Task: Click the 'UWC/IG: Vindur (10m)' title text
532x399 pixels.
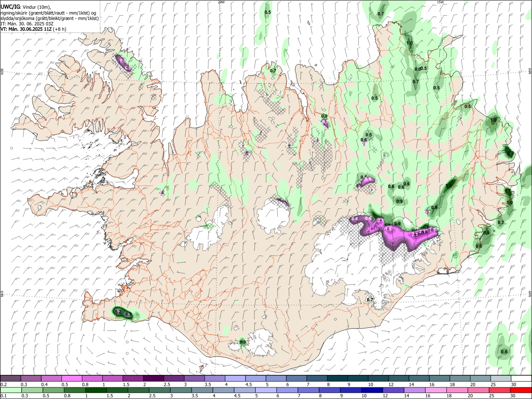Action: point(26,7)
